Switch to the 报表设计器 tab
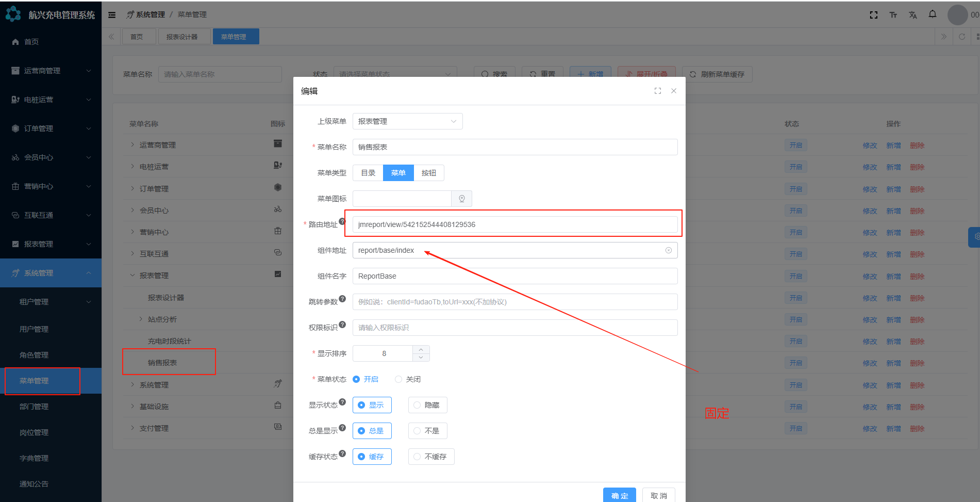This screenshot has height=502, width=980. (182, 37)
